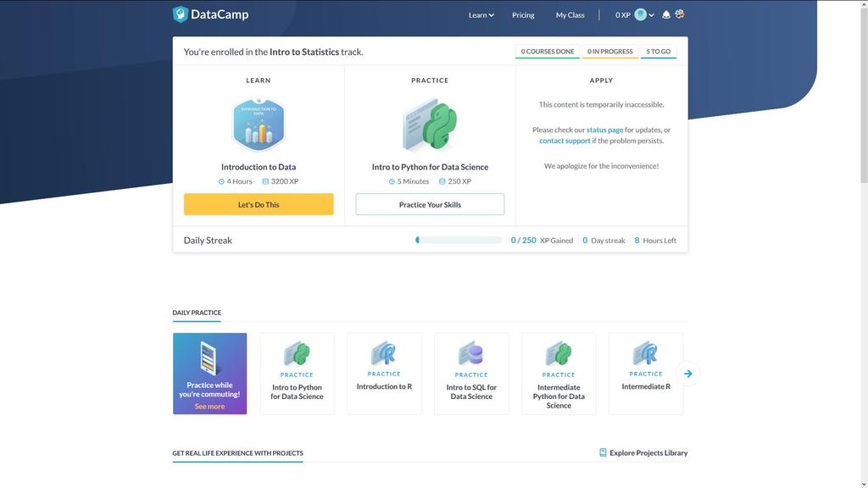Click Get Real Life Experience With Projects heading
Viewport: 868px width, 488px height.
237,453
